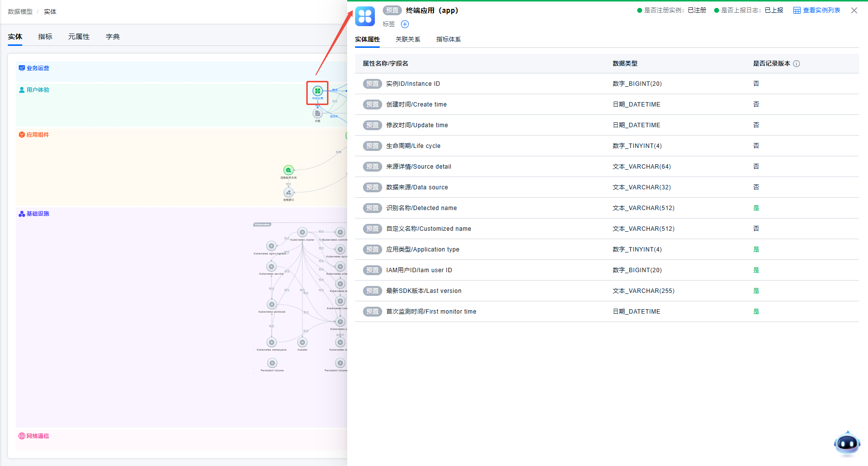Viewport: 868px width, 466px height.
Task: Click the Kubernetes workload node
Action: click(272, 304)
